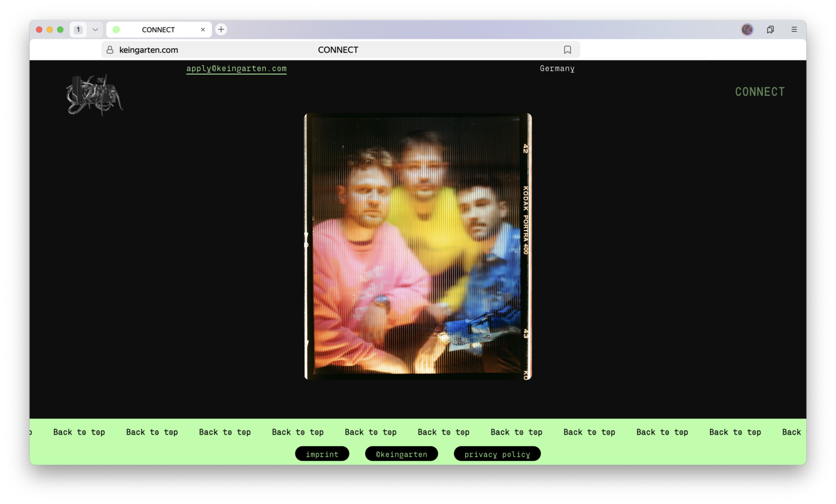Viewport: 836px width, 504px height.
Task: Open the green CONNECT menu item on the page
Action: (760, 92)
